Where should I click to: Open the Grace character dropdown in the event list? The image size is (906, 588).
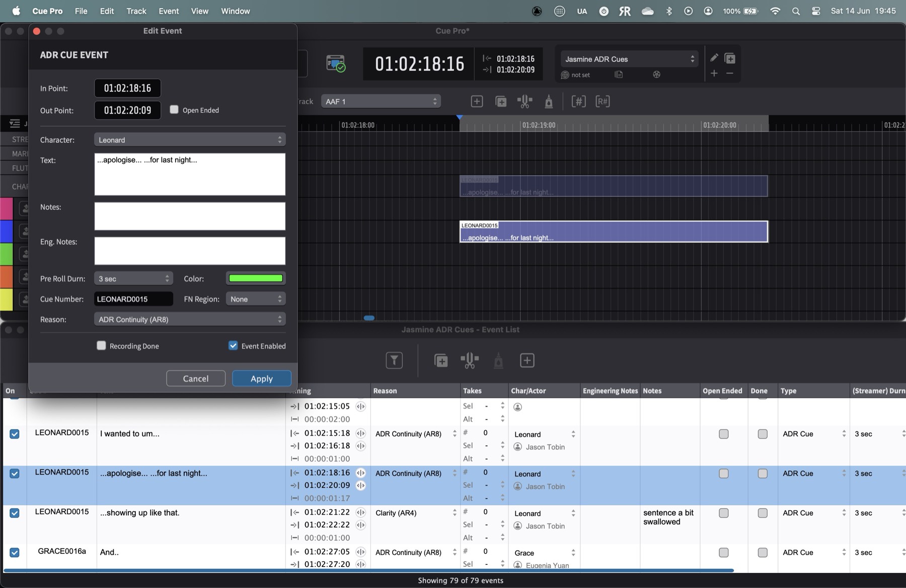tap(545, 553)
